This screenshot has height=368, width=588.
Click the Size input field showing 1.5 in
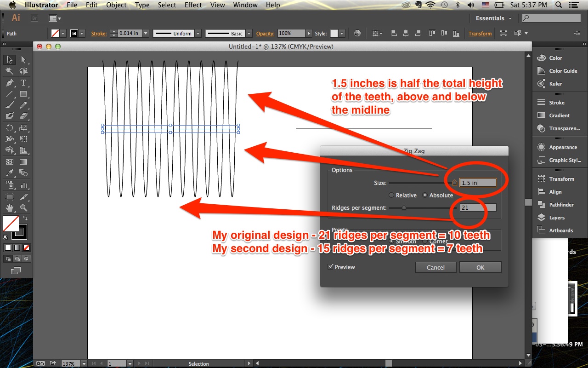[478, 183]
